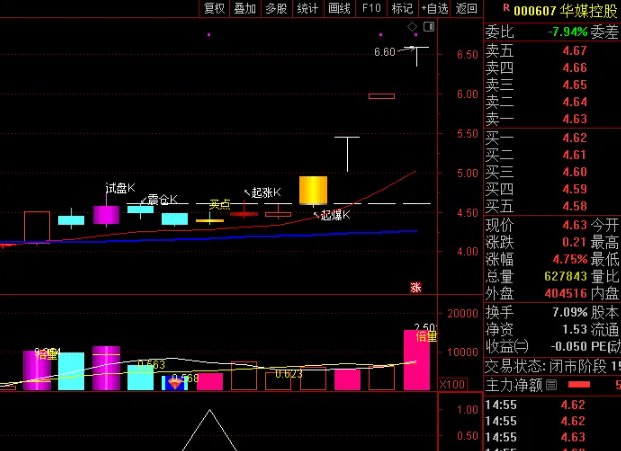621x451 pixels.
Task: Click the gem icon on the volume bar
Action: pos(175,381)
